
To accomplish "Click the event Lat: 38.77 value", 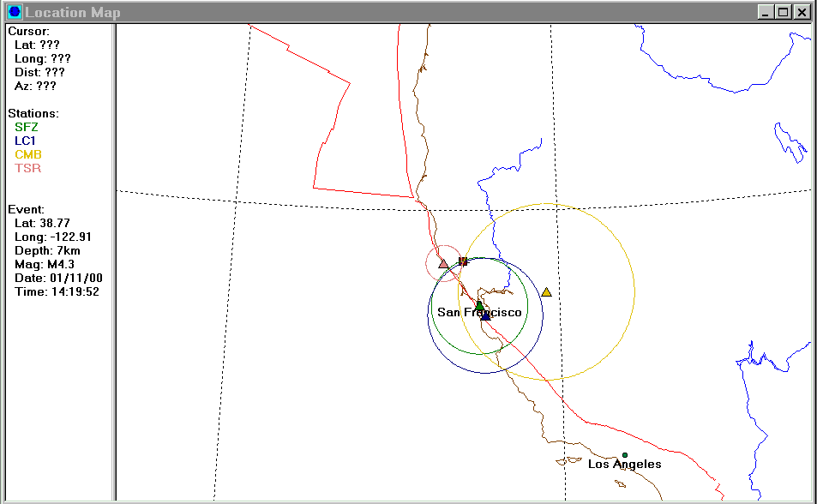I will click(42, 223).
